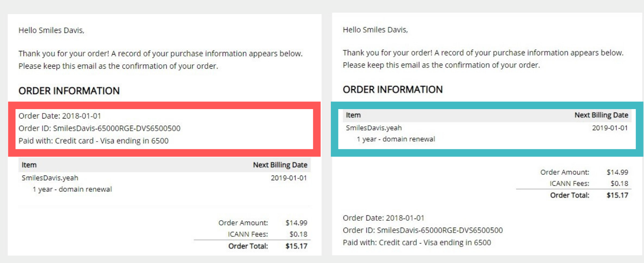This screenshot has width=644, height=263.
Task: Click ICANN Fees $0.18 in right email
Action: point(589,184)
